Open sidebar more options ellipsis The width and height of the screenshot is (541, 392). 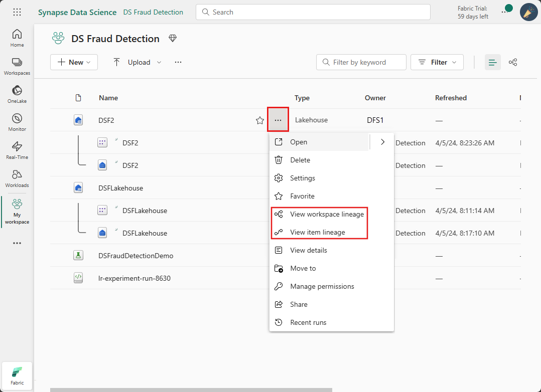[17, 243]
